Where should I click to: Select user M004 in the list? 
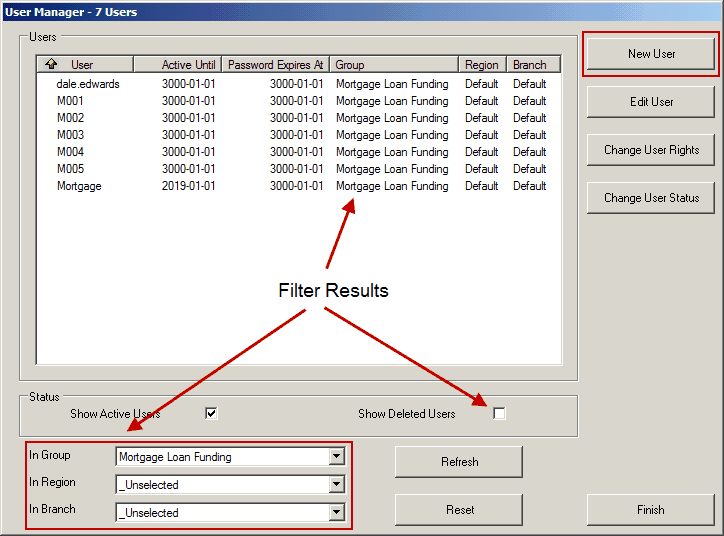tap(70, 152)
